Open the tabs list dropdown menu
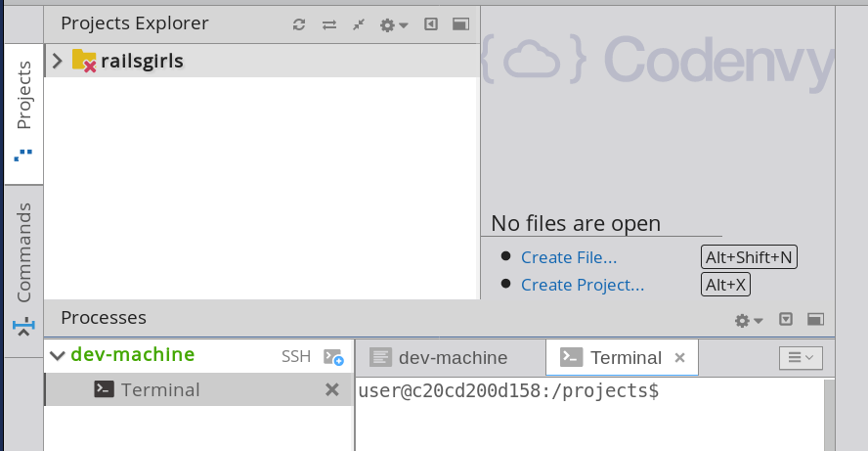The height and width of the screenshot is (451, 868). click(801, 357)
